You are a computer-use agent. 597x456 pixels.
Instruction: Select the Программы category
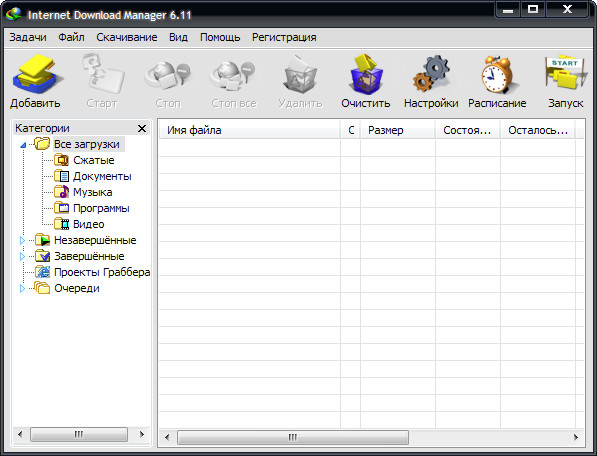pyautogui.click(x=101, y=208)
